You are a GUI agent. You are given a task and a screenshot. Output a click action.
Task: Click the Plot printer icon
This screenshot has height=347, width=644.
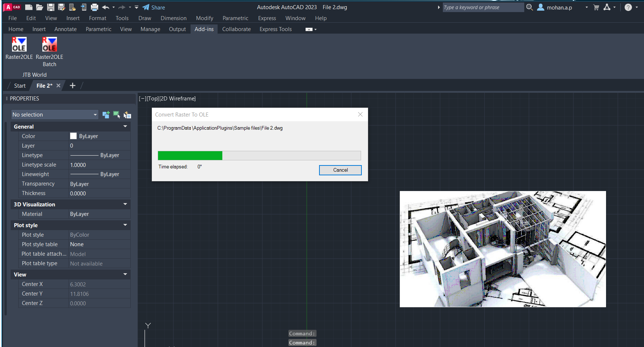click(x=95, y=7)
